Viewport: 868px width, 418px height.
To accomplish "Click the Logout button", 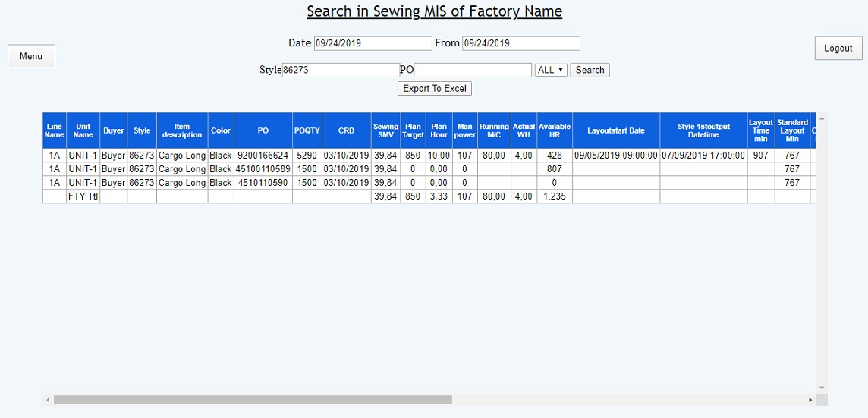I will [x=838, y=48].
